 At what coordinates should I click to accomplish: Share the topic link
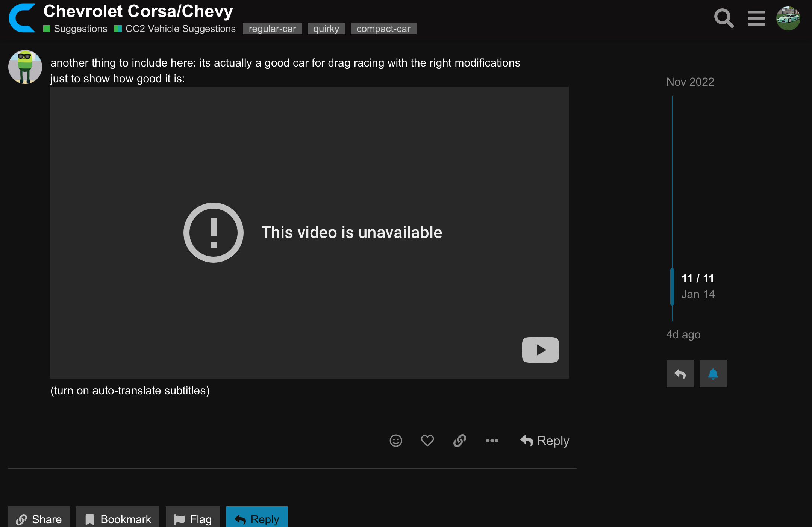point(39,519)
